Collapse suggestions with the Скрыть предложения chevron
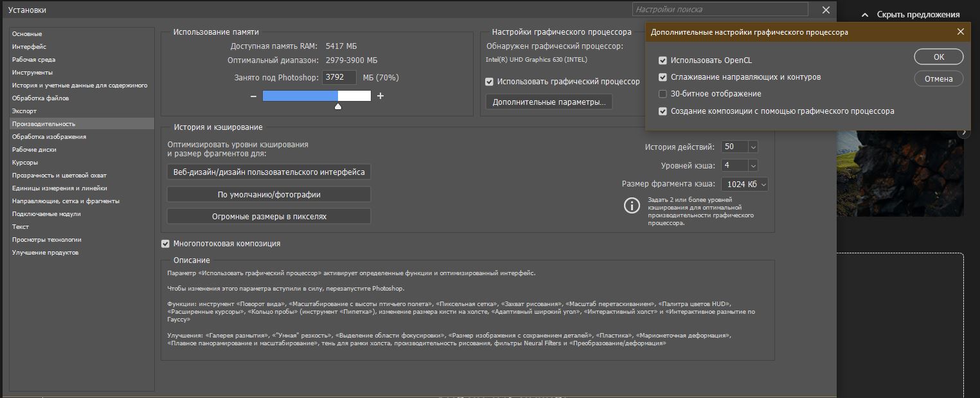This screenshot has width=980, height=398. click(865, 15)
